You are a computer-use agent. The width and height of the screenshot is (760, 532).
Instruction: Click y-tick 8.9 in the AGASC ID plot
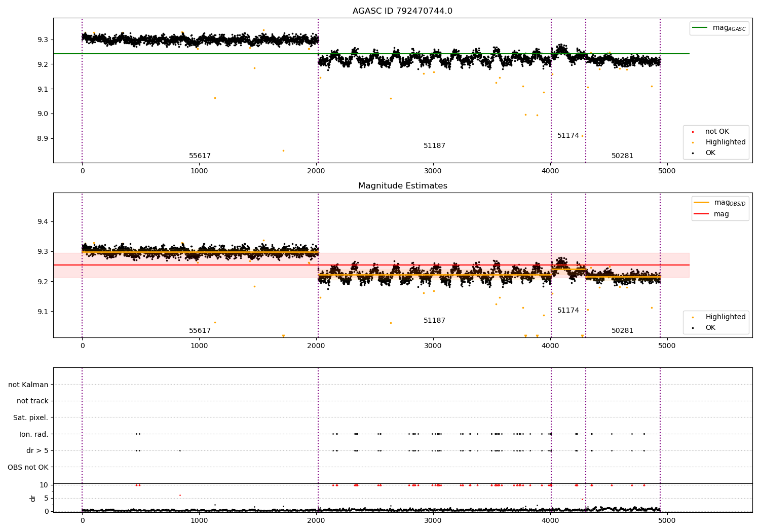pos(42,138)
